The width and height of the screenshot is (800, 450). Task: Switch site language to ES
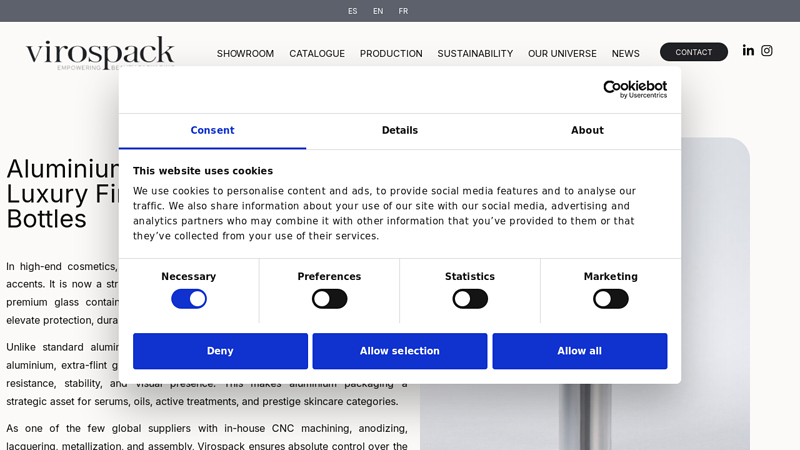pyautogui.click(x=352, y=11)
